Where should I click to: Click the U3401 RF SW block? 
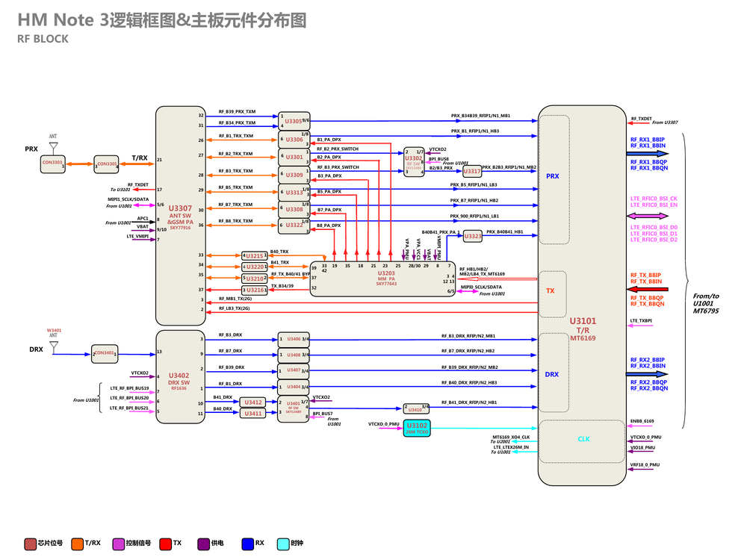click(294, 408)
